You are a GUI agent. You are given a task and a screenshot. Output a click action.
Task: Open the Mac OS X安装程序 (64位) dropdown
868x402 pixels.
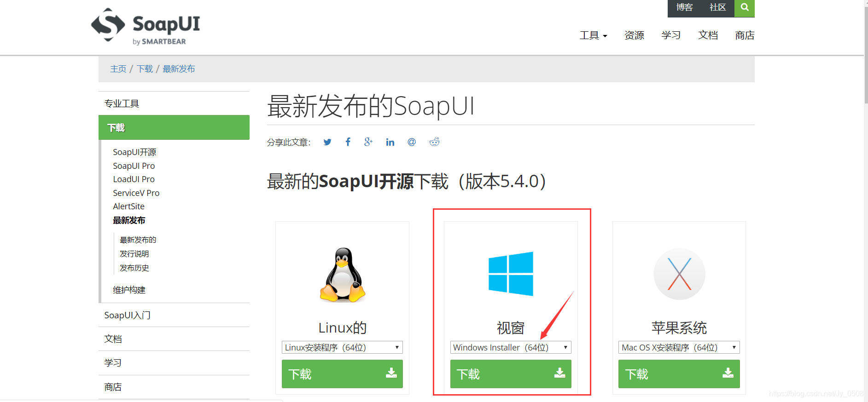(679, 347)
